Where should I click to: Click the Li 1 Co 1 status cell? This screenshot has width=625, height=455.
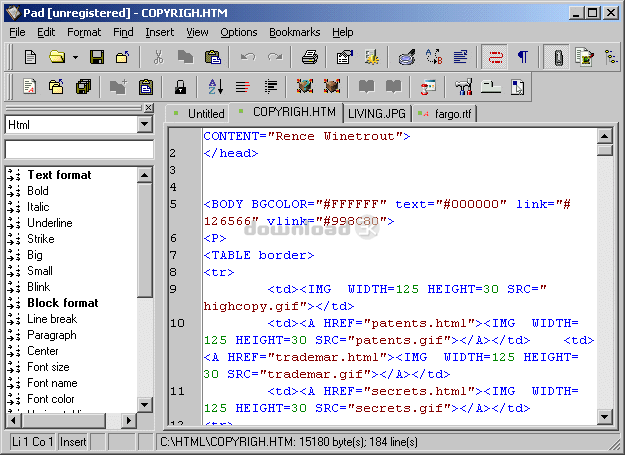point(33,442)
